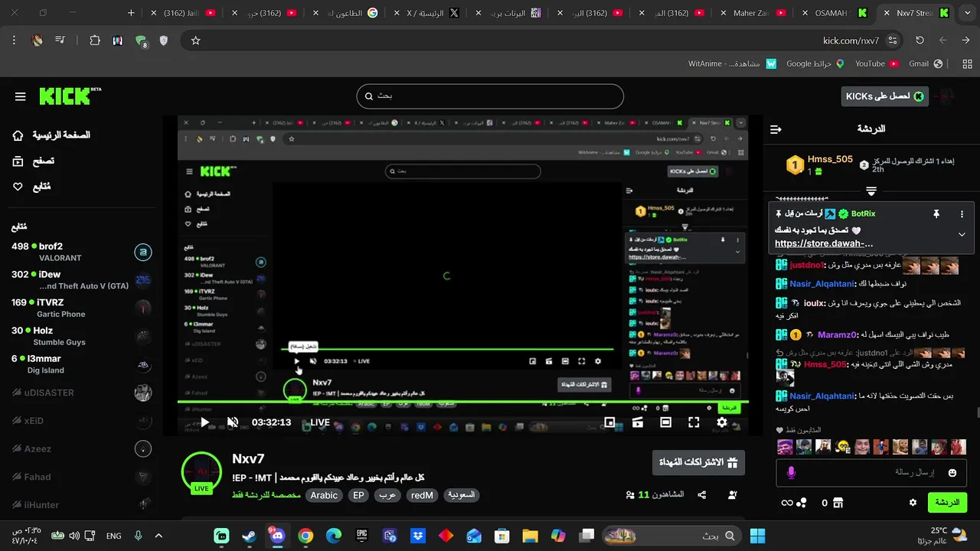Go to the Kick logo homepage

point(69,96)
